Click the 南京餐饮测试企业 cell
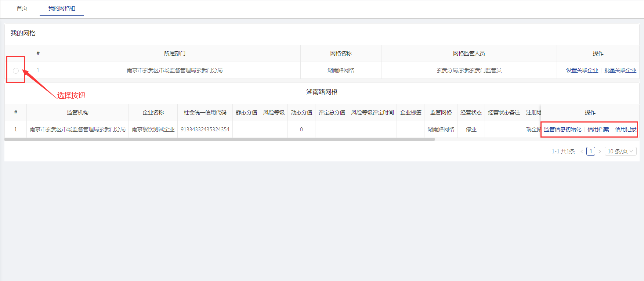 153,129
